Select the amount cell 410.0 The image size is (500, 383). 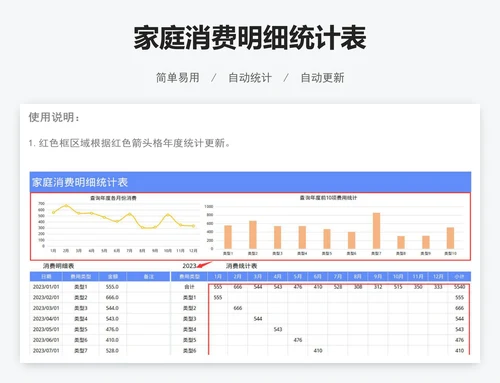[112, 340]
